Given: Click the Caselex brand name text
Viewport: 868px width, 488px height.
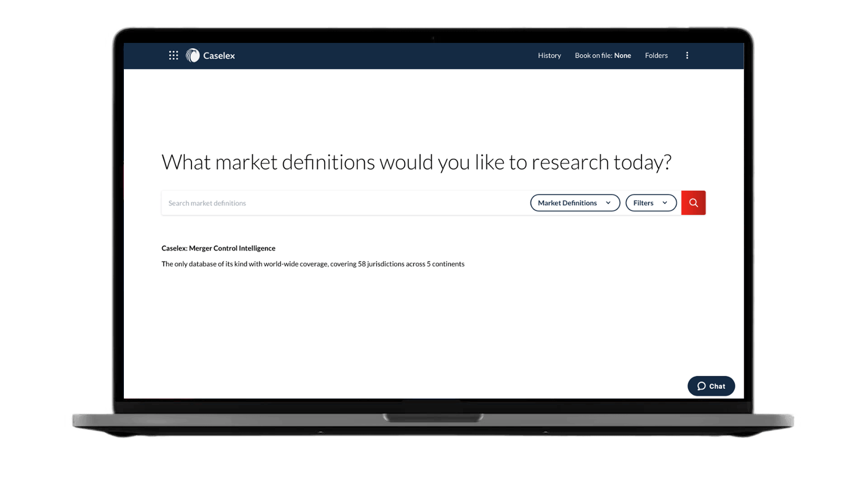Looking at the screenshot, I should tap(219, 56).
